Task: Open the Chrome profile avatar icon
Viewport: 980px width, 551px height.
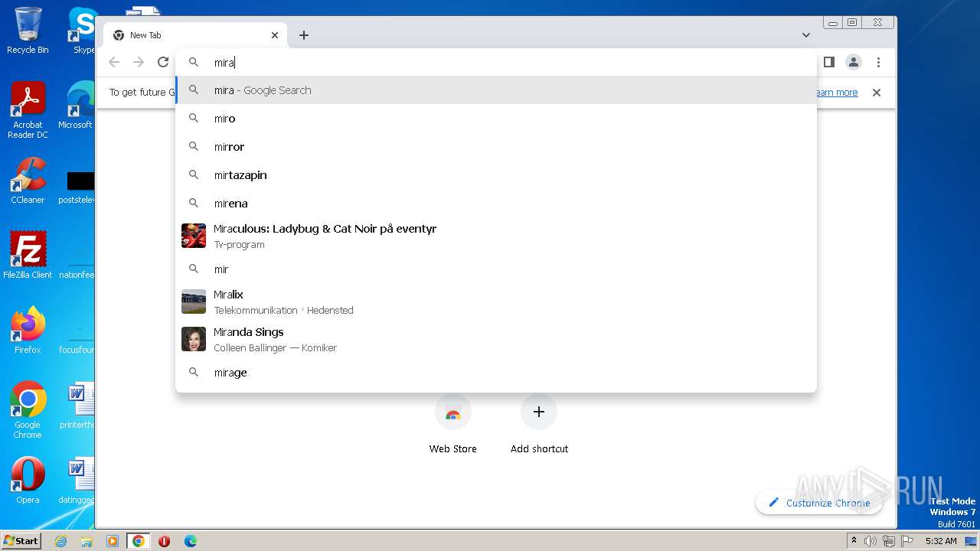Action: 854,62
